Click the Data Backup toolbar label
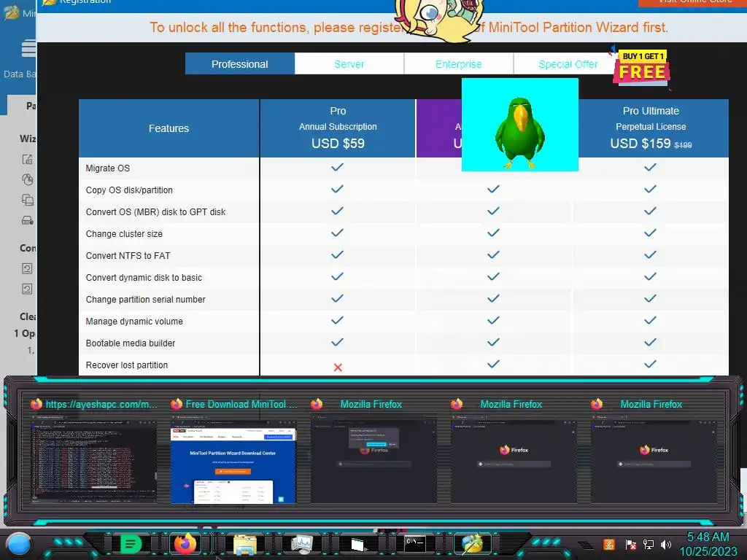Screen dimensions: 747x560 point(19,74)
